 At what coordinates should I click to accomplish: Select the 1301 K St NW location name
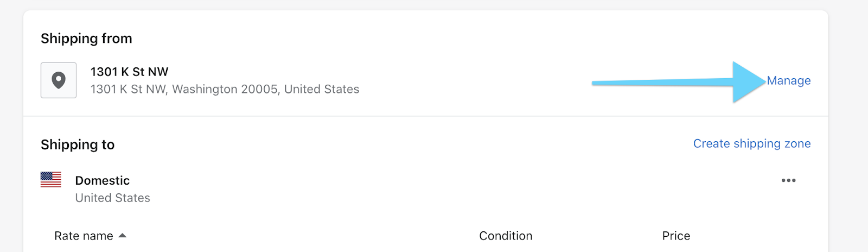point(129,72)
